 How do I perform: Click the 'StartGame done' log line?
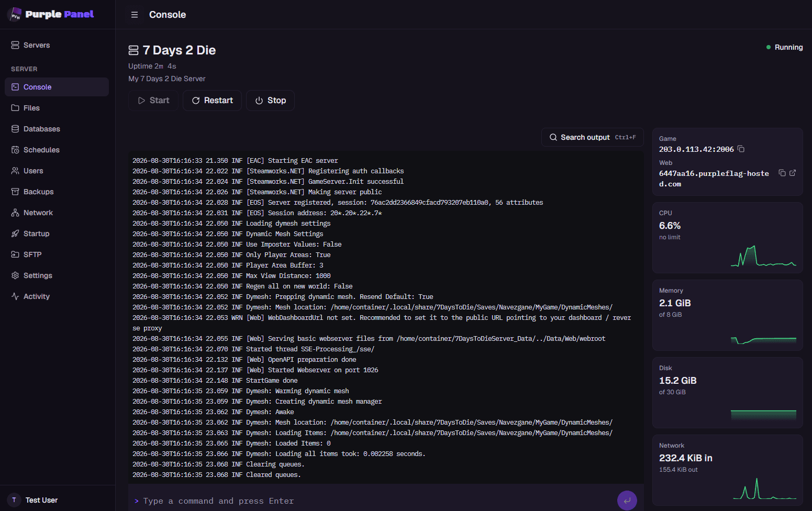tap(215, 381)
